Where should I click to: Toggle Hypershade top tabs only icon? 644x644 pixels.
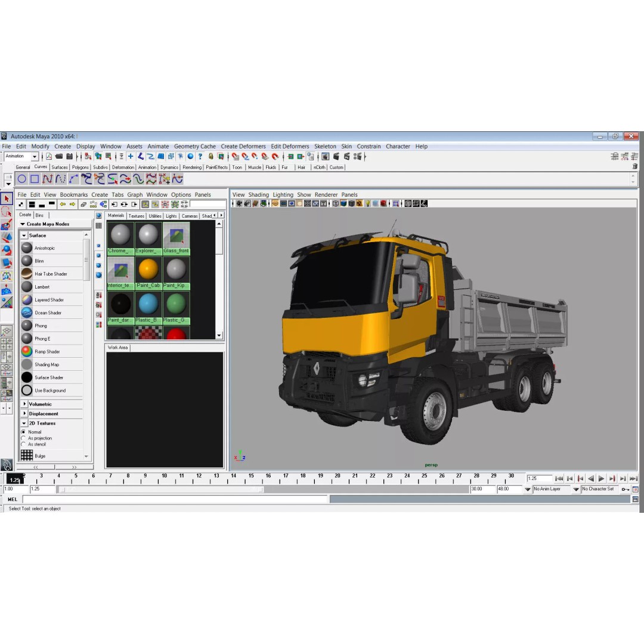[x=52, y=204]
